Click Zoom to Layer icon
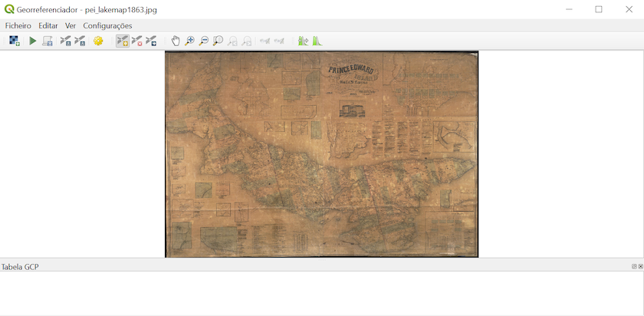This screenshot has height=316, width=644. coord(218,41)
